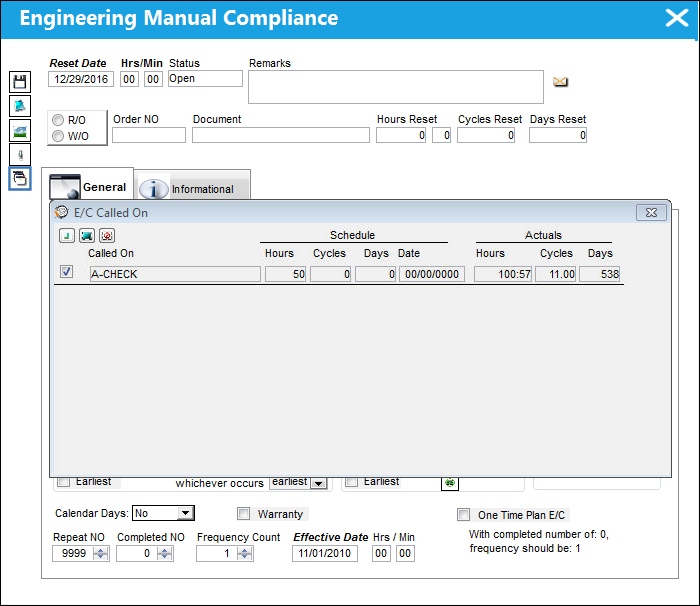Click the Reset Date hours field
The width and height of the screenshot is (700, 606).
click(x=129, y=79)
